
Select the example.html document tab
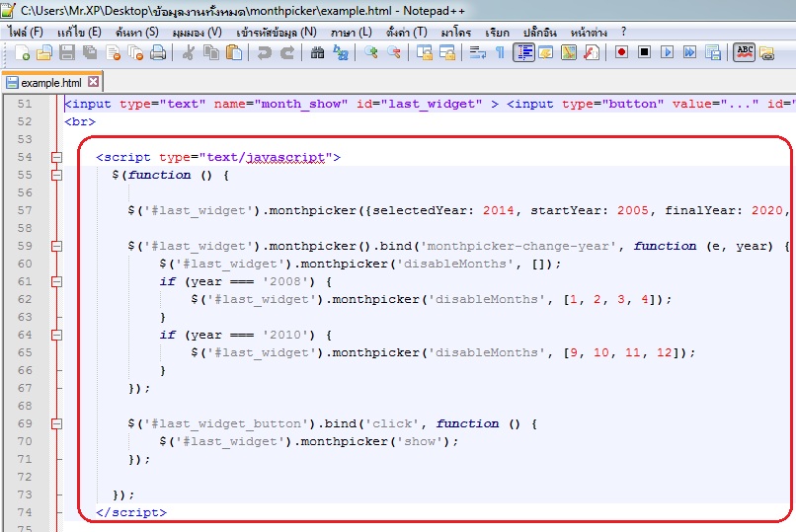click(x=51, y=82)
